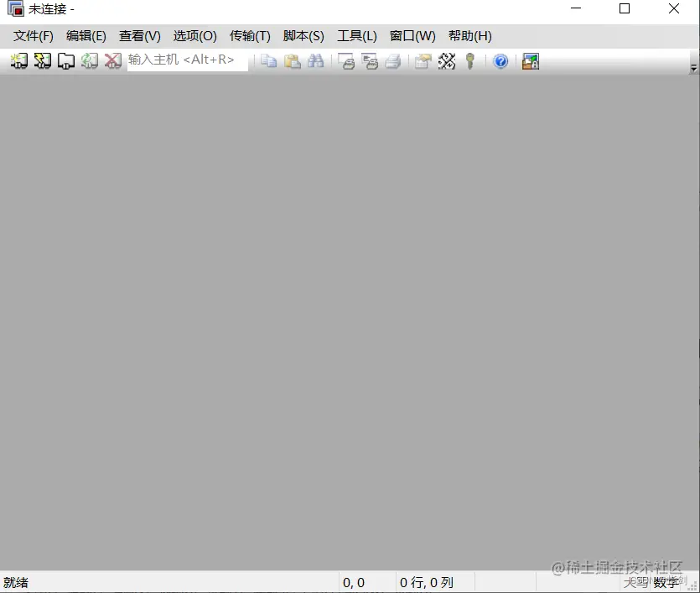Open the 文件(F) menu
This screenshot has width=700, height=593.
coord(33,36)
